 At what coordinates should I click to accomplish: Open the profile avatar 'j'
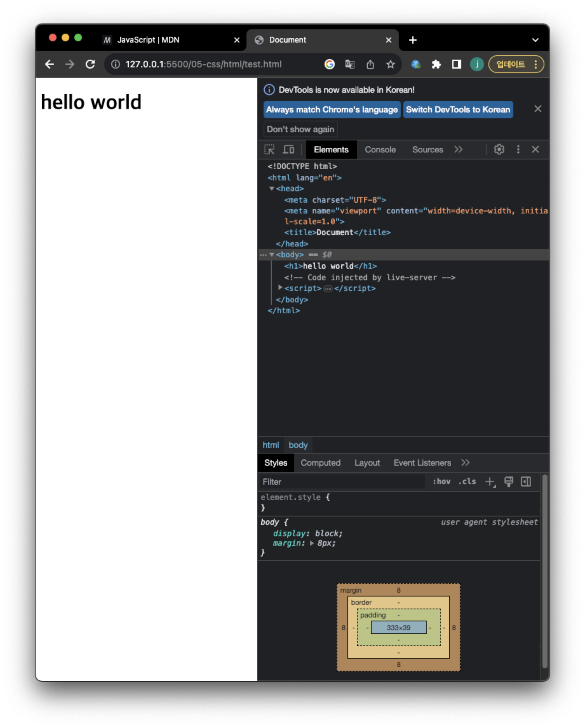click(476, 64)
